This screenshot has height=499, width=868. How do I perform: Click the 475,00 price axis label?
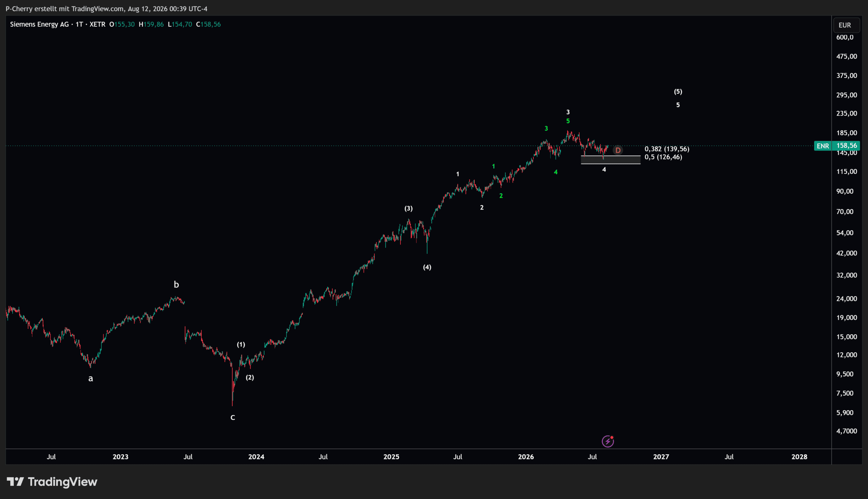pyautogui.click(x=846, y=57)
